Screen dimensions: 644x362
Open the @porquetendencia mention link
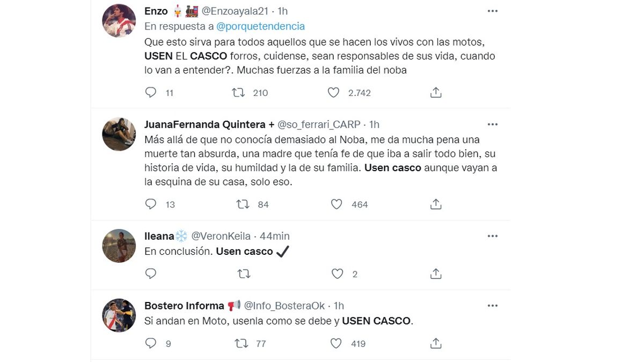[261, 26]
